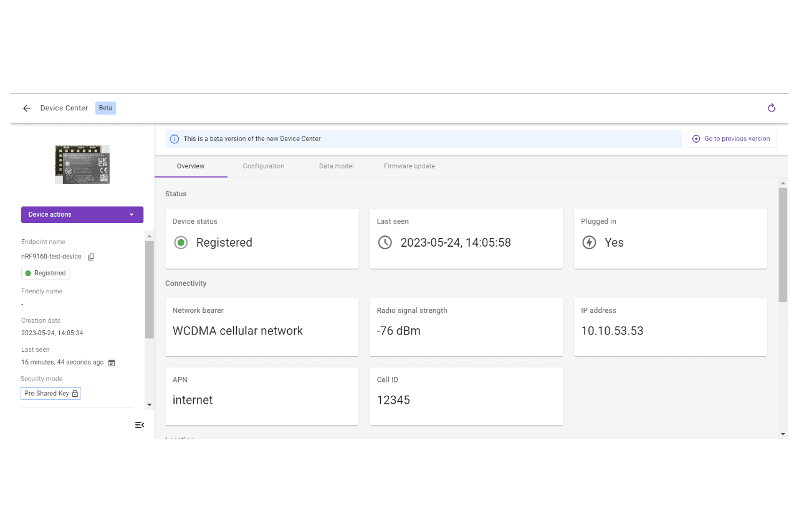Click the back arrow beside Device Center

click(x=27, y=108)
